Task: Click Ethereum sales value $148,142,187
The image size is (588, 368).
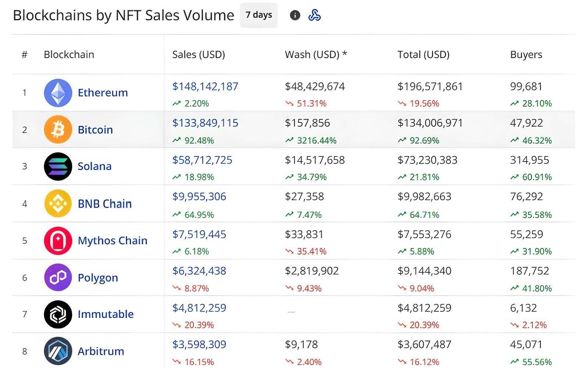Action: 205,86
